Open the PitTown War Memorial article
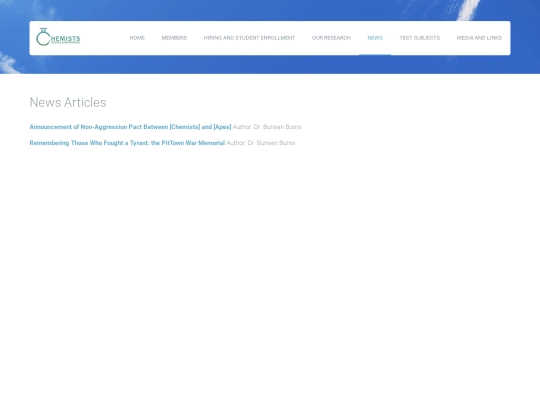The height and width of the screenshot is (405, 540). pos(127,143)
